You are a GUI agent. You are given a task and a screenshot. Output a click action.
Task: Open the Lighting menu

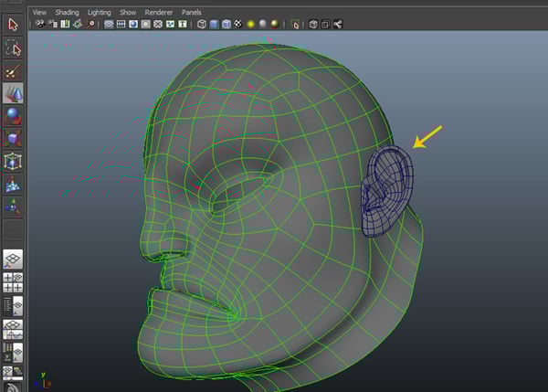100,12
